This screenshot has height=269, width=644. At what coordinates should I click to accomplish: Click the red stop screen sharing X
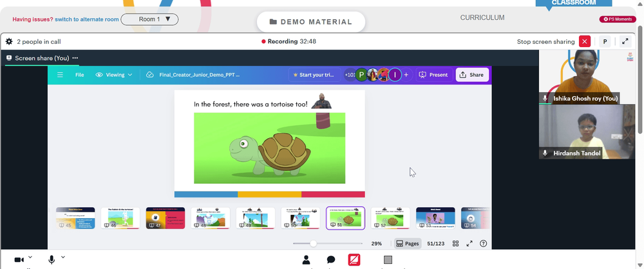pos(585,41)
